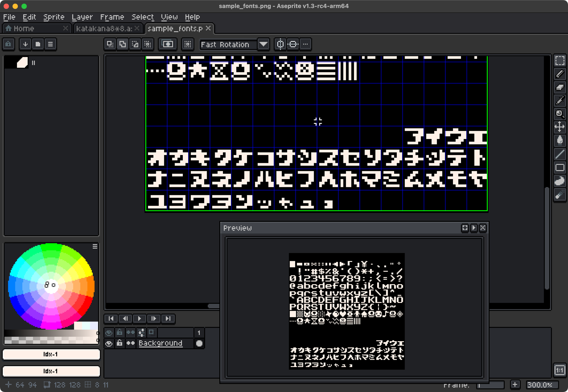
Task: Click the foreground color Idx-1 button
Action: [51, 354]
